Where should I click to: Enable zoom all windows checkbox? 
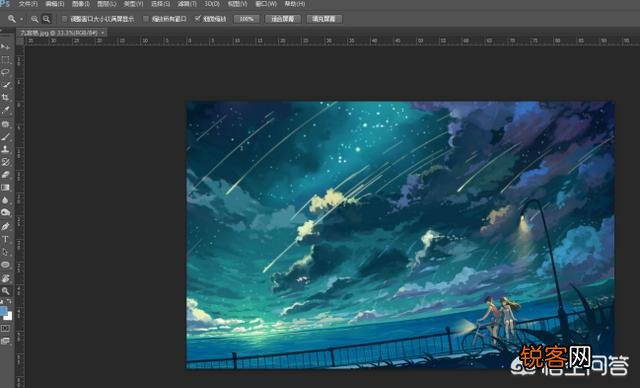pyautogui.click(x=146, y=19)
